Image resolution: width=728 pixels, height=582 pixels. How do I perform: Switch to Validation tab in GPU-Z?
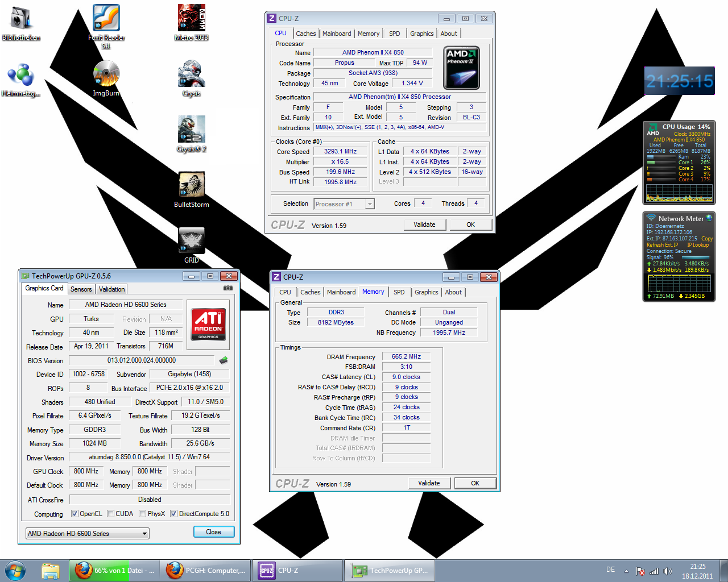point(112,289)
